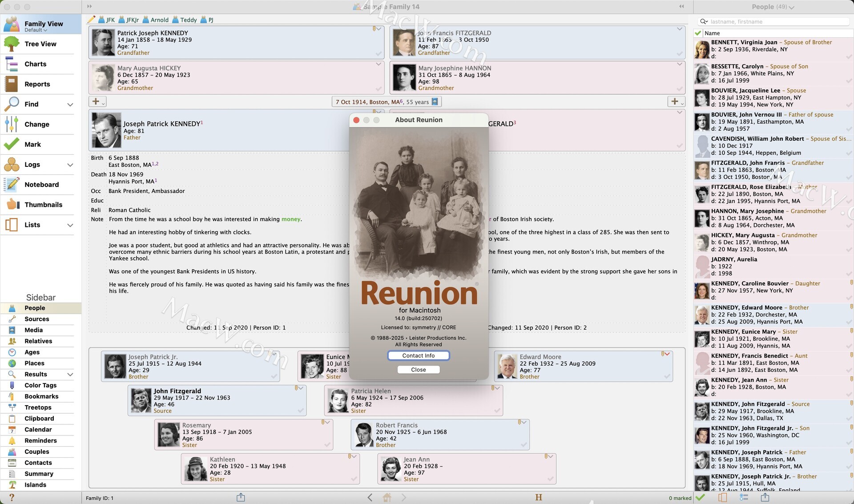Expand the Logs menu chevron

[x=70, y=165]
